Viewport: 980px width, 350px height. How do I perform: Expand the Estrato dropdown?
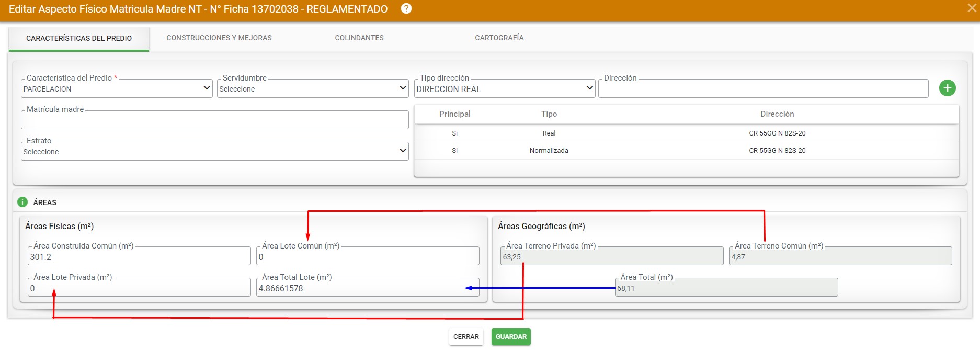[214, 151]
